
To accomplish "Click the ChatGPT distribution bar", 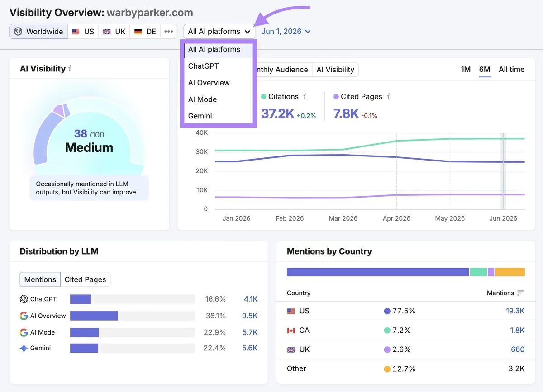I will [x=81, y=299].
